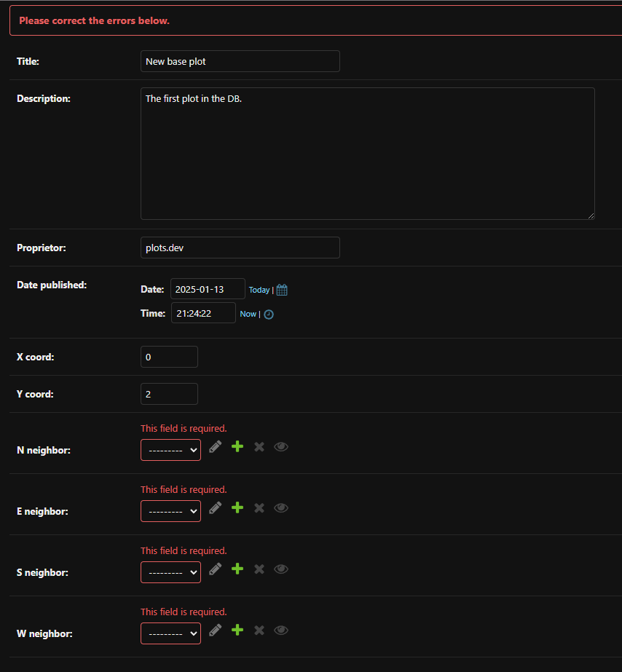This screenshot has height=672, width=622.
Task: Open the W neighbor dropdown
Action: tap(170, 633)
